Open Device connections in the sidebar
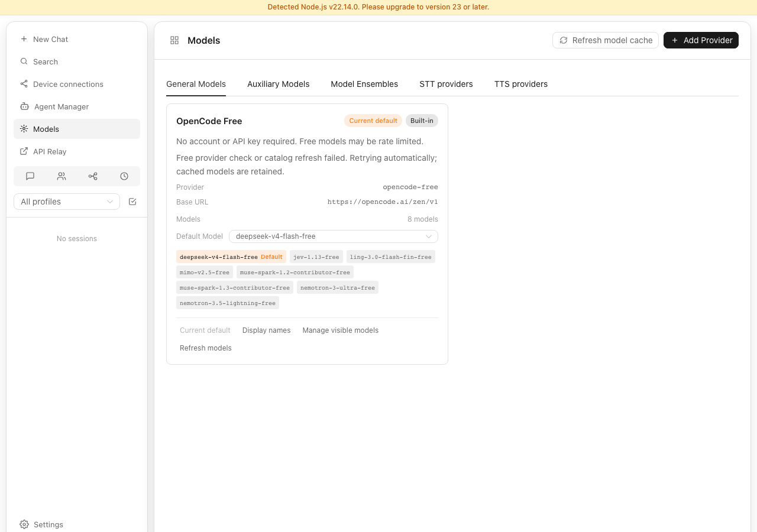The image size is (757, 532). 77,84
